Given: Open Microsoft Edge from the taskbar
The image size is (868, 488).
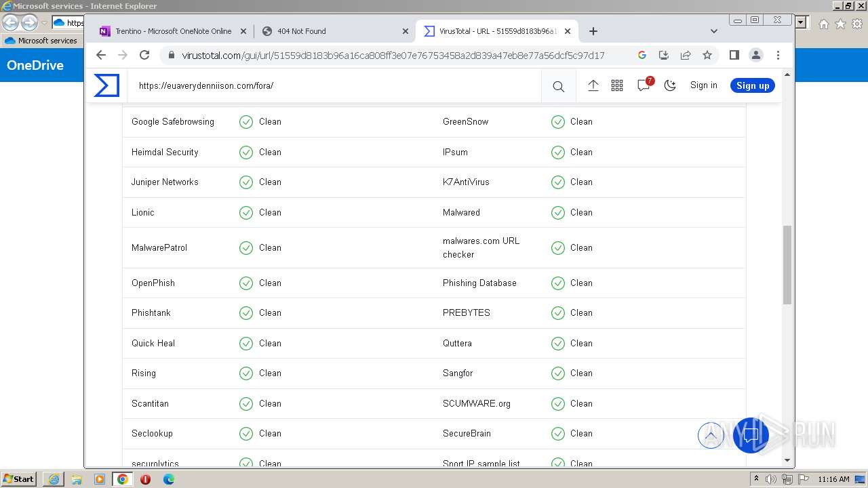Looking at the screenshot, I should 169,479.
